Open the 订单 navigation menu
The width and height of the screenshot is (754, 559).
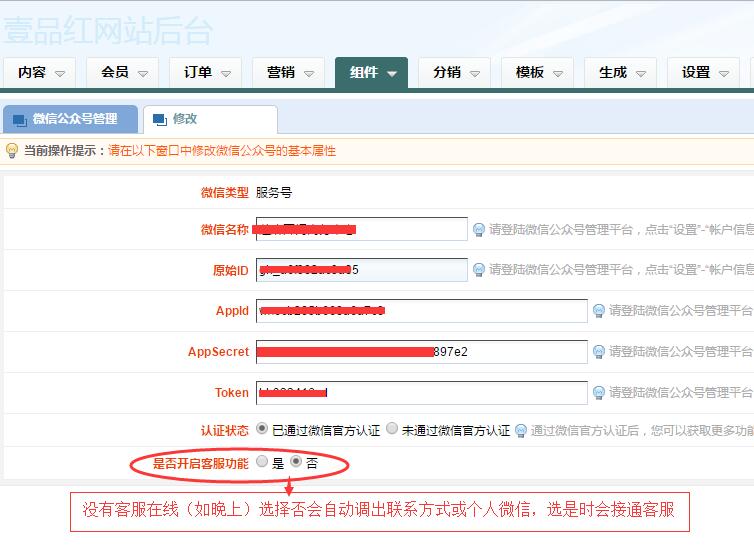(207, 73)
